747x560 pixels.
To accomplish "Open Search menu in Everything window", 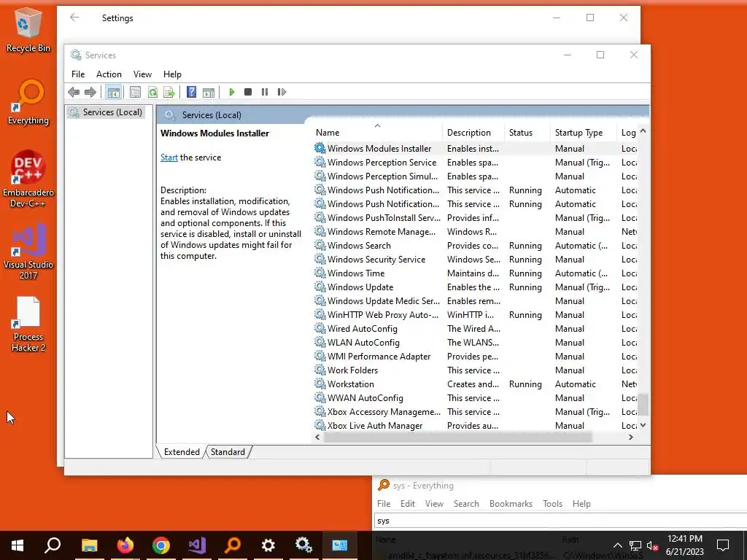I will click(466, 504).
